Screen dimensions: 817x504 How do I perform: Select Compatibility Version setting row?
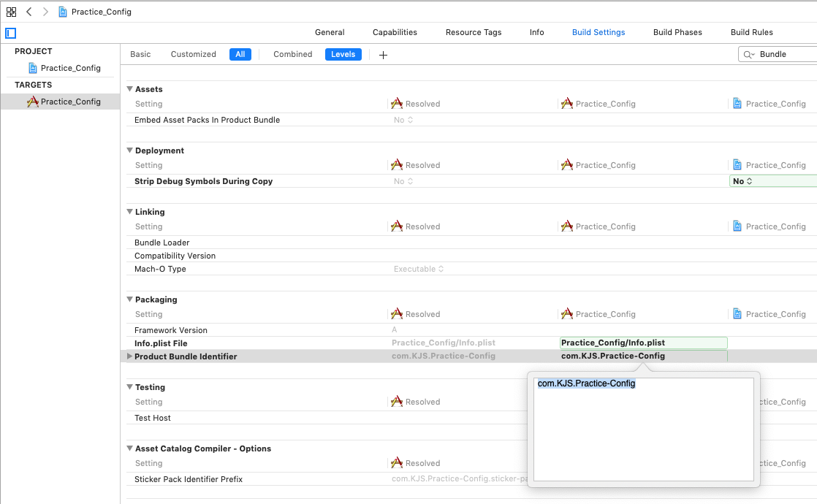coord(471,256)
